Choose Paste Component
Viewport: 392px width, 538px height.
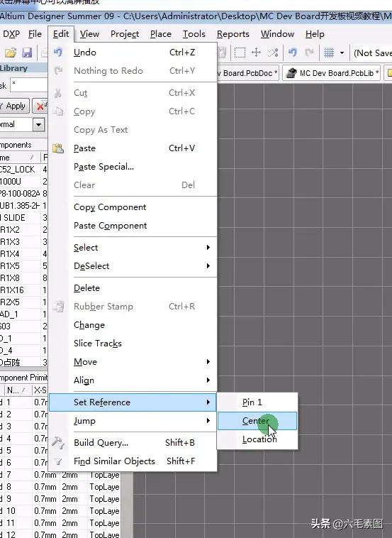point(133,226)
